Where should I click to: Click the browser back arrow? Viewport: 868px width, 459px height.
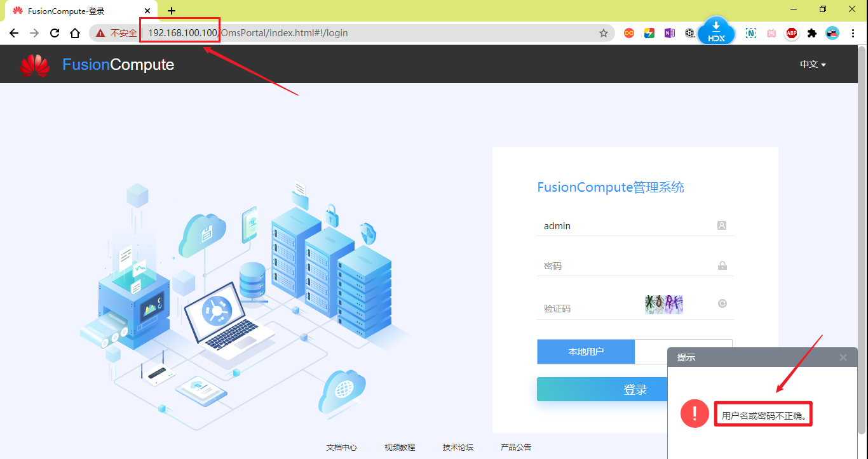click(x=14, y=33)
